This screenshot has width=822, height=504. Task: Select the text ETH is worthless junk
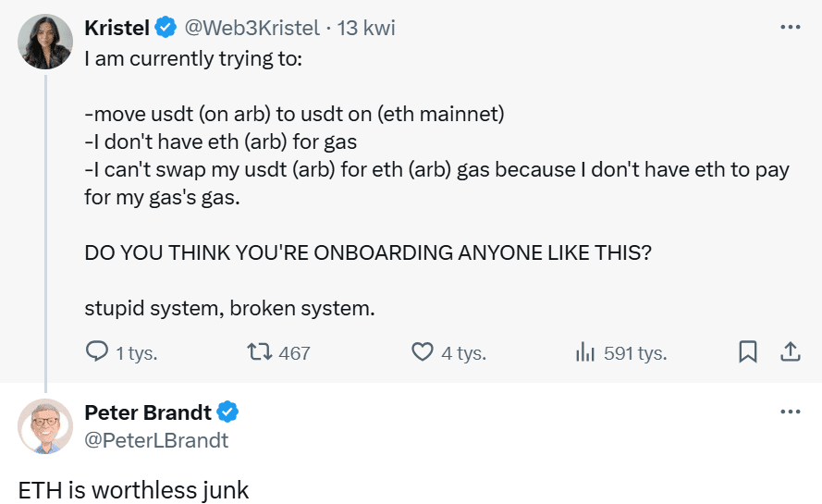click(x=134, y=490)
